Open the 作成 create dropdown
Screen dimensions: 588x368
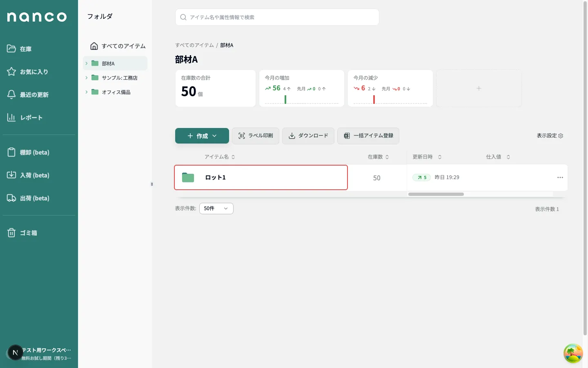tap(202, 136)
